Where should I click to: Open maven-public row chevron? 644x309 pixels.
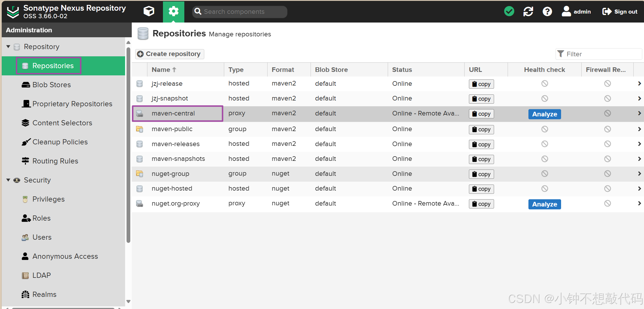coord(639,129)
